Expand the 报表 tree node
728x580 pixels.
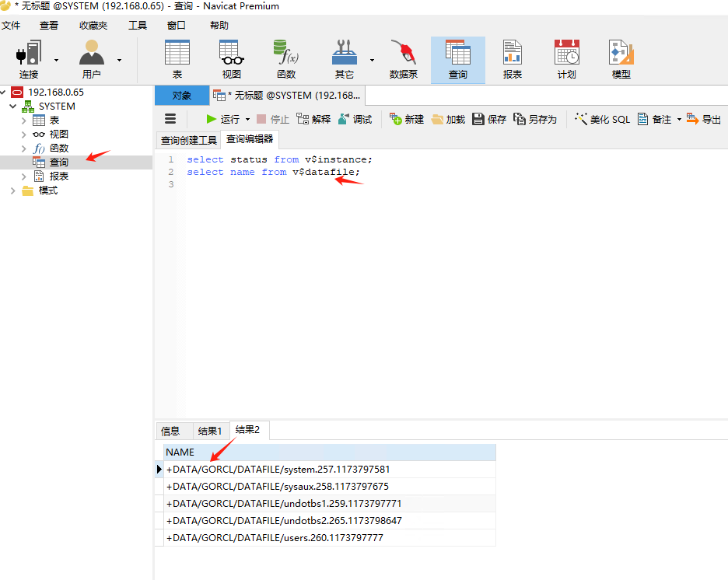23,176
